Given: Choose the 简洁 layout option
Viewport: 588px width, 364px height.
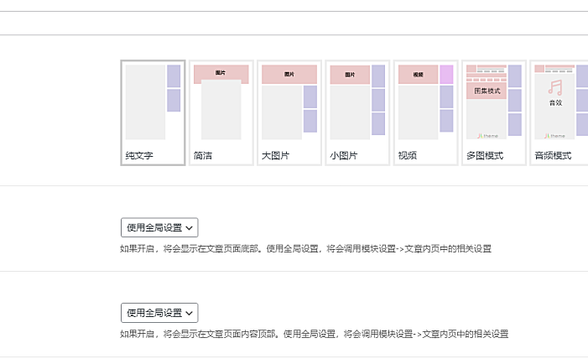Looking at the screenshot, I should 221,113.
